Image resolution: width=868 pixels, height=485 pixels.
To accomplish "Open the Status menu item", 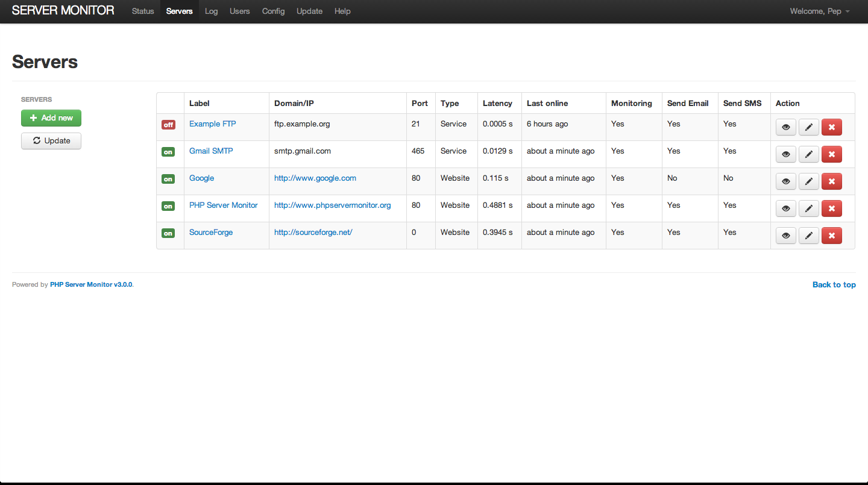I will point(143,11).
